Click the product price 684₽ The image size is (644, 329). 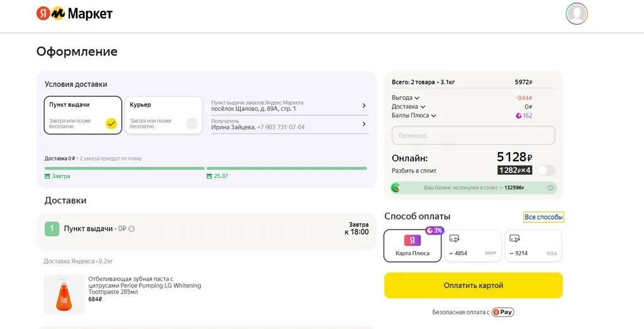[95, 299]
